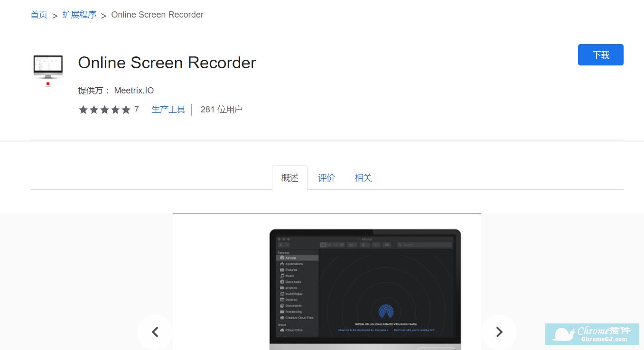
Task: Go to 首页 breadcrumb link
Action: [x=39, y=15]
